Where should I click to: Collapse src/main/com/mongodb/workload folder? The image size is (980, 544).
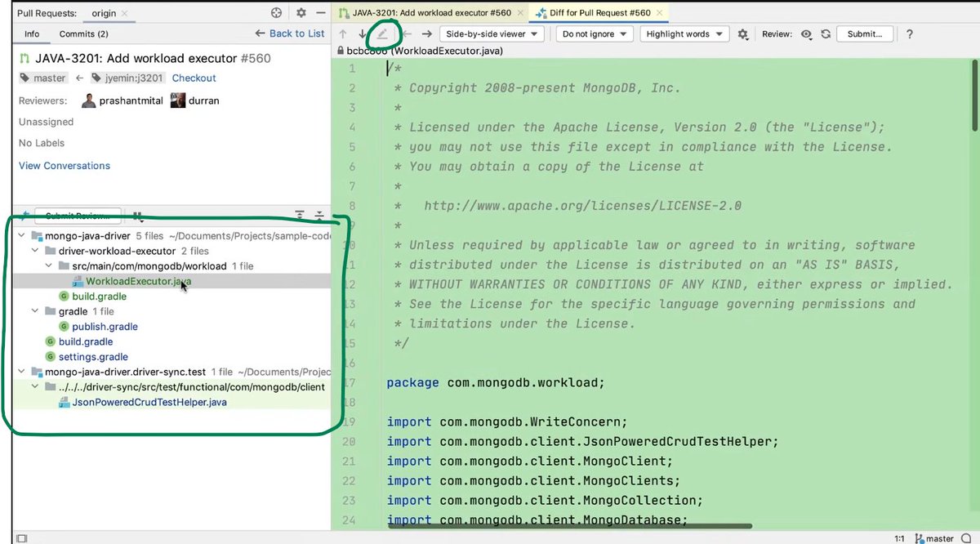coord(51,266)
